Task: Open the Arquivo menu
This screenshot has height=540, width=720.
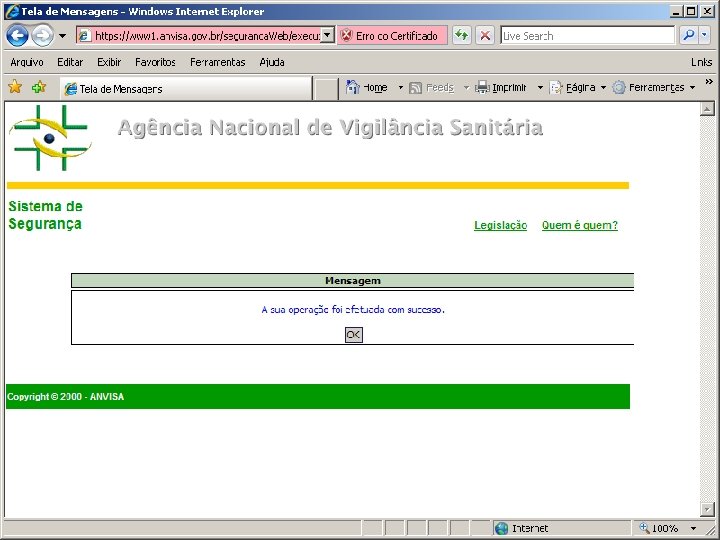Action: coord(27,62)
